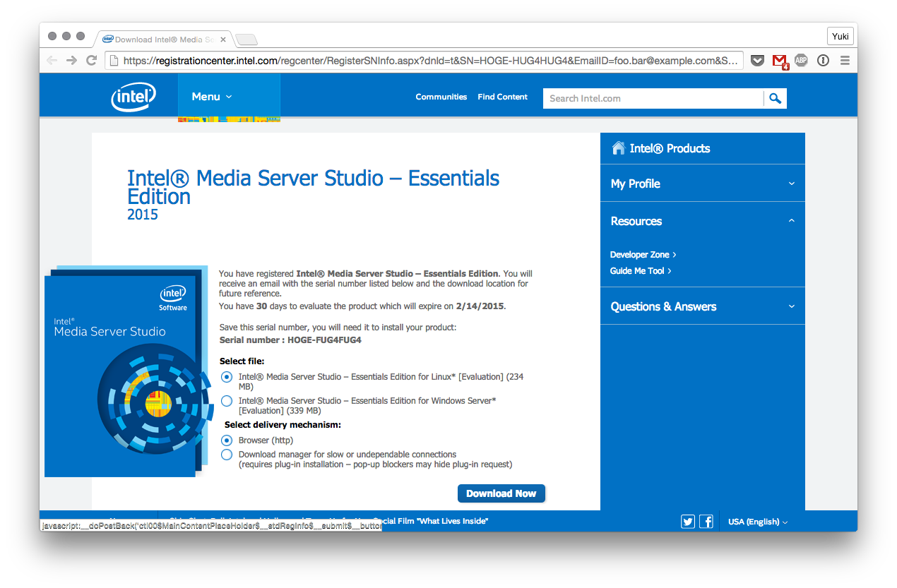Open the USA (English) language dropdown

pos(758,522)
